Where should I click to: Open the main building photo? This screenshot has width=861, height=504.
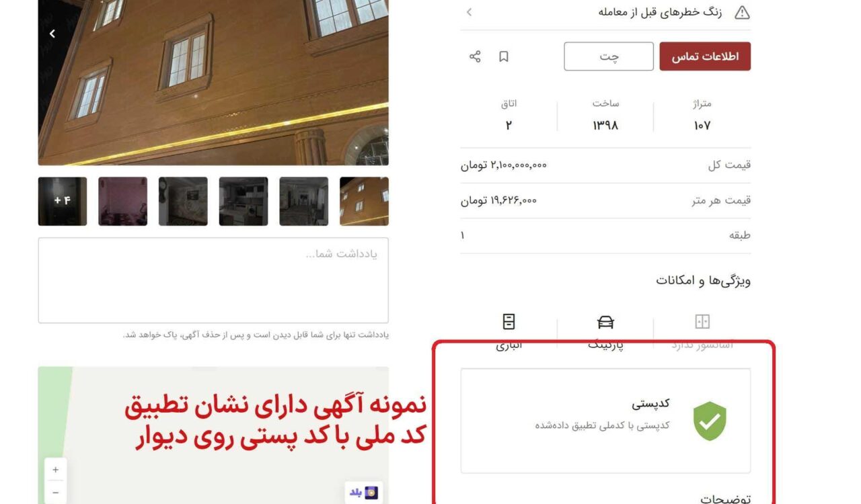(x=213, y=82)
